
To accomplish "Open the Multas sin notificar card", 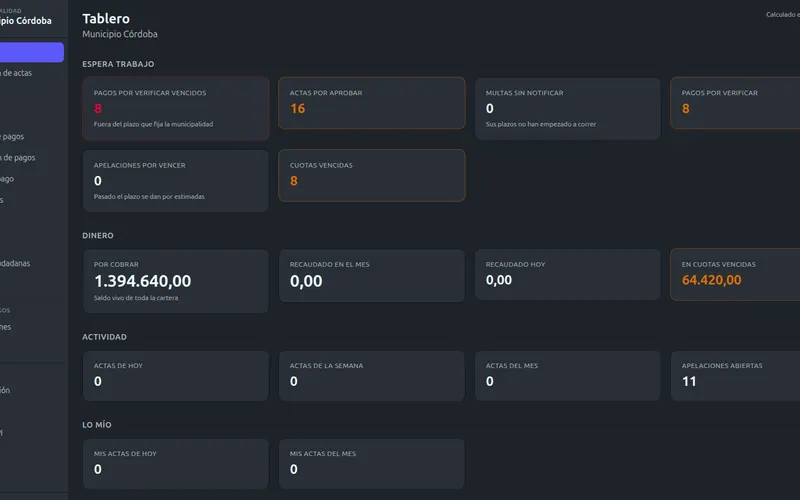I will (567, 109).
